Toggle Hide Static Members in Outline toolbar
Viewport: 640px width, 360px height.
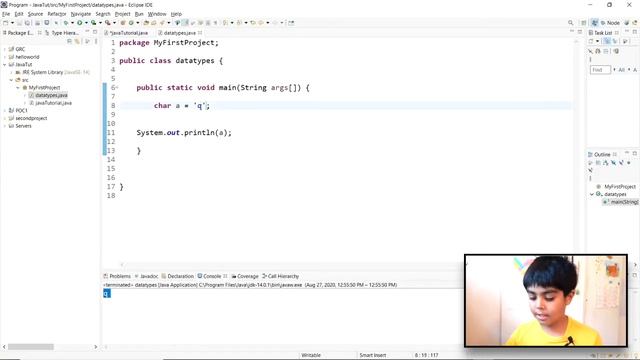(x=621, y=163)
